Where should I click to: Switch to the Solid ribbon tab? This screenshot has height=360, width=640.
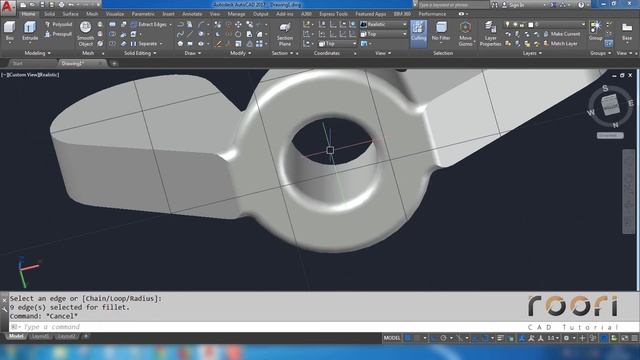coord(49,14)
